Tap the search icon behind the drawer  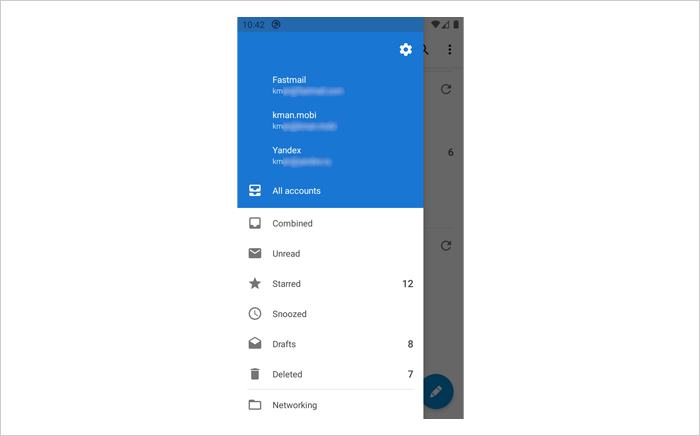point(426,50)
